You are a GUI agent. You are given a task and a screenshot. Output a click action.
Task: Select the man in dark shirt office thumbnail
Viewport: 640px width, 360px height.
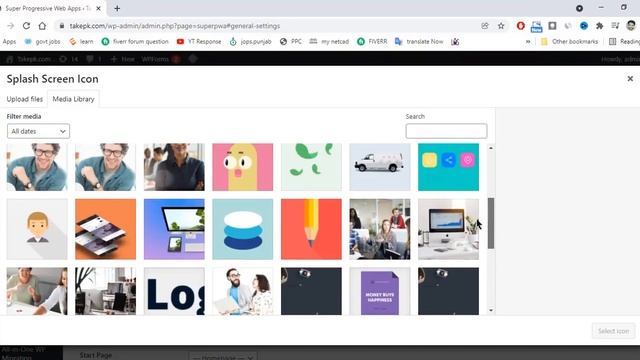(174, 167)
